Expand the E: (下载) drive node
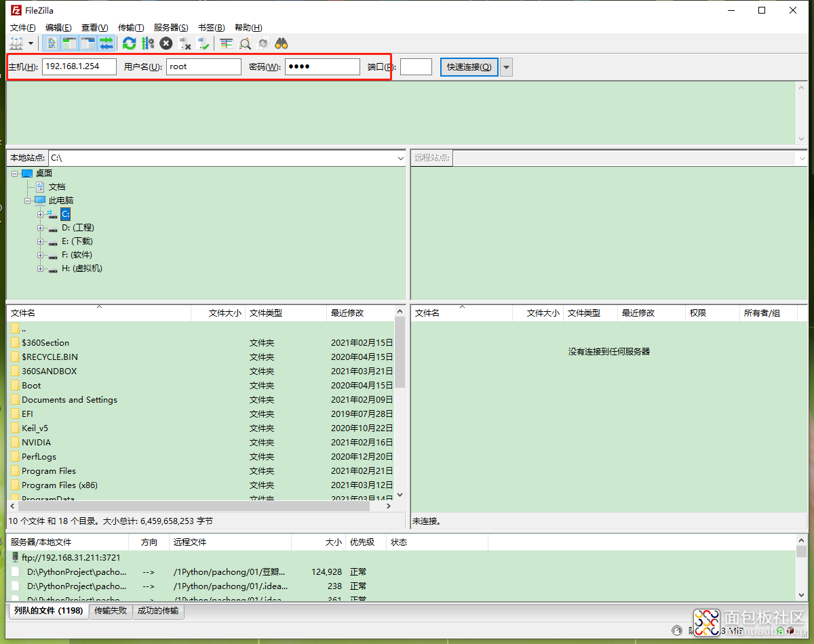Viewport: 814px width, 644px height. click(x=41, y=241)
